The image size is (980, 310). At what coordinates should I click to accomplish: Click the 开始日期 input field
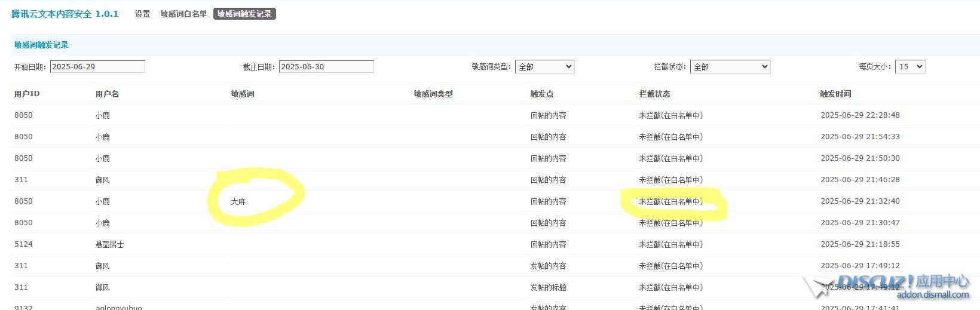(97, 66)
